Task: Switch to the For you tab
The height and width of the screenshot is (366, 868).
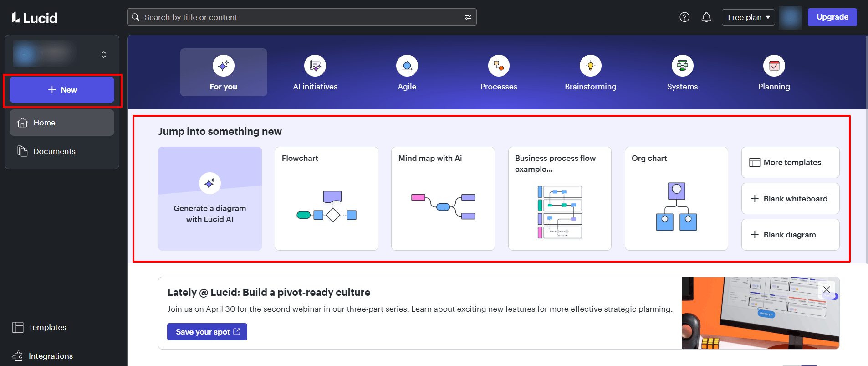Action: [x=224, y=72]
